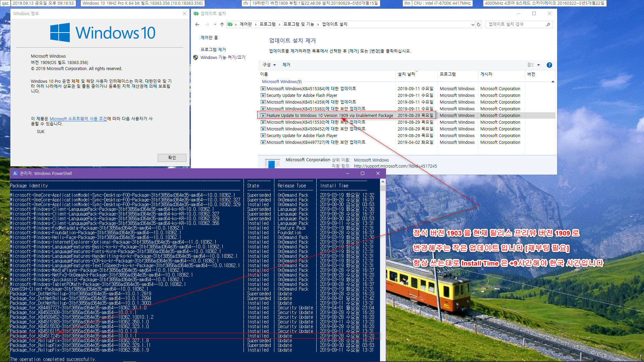Open the view options dropdown arrow

tap(538, 65)
